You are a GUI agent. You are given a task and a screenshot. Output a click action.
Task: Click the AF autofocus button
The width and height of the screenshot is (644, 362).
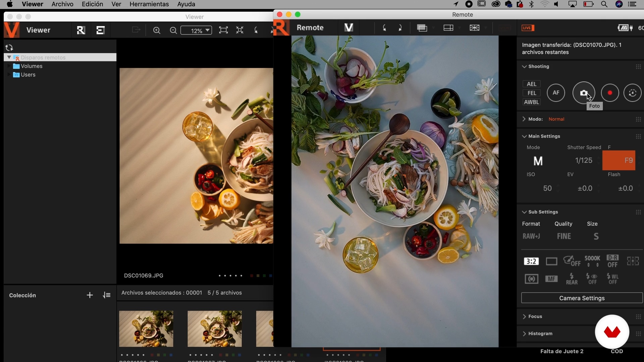point(556,93)
